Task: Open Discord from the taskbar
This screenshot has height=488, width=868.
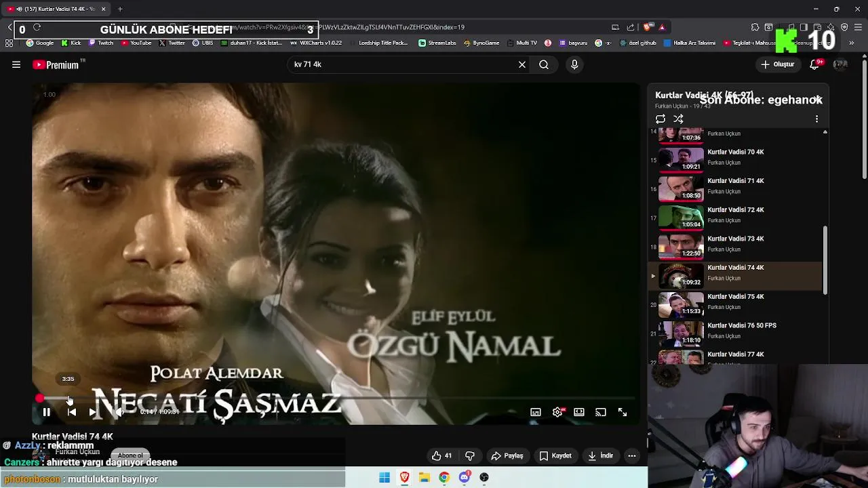Action: 465,478
